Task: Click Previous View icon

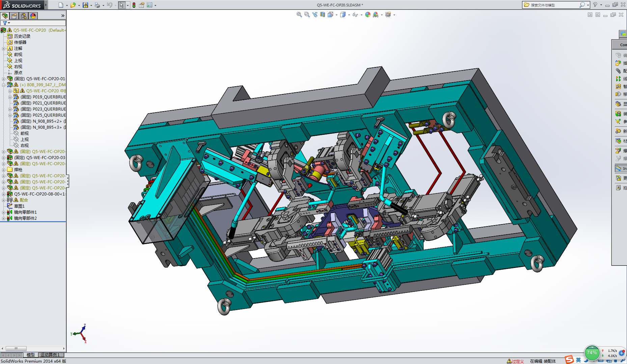Action: click(x=315, y=14)
